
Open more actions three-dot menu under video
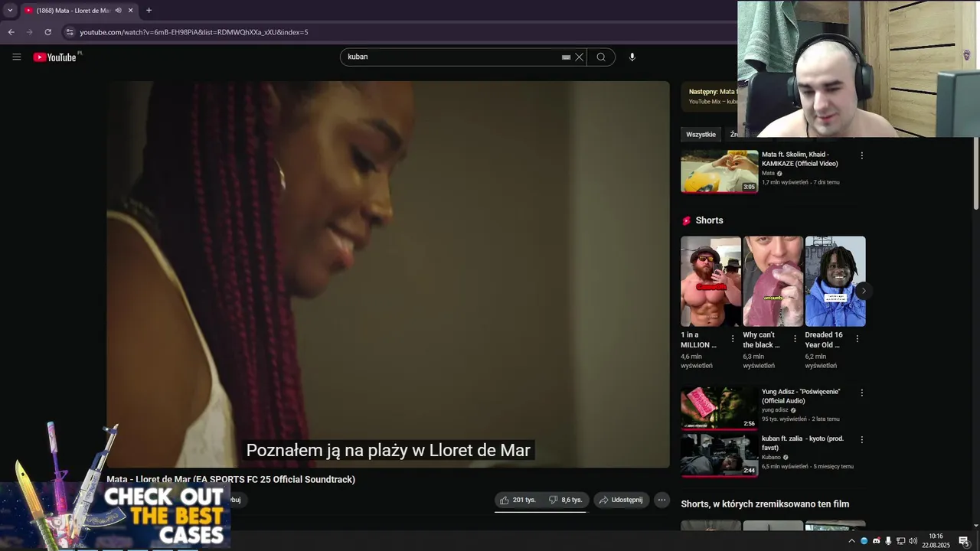click(x=661, y=500)
